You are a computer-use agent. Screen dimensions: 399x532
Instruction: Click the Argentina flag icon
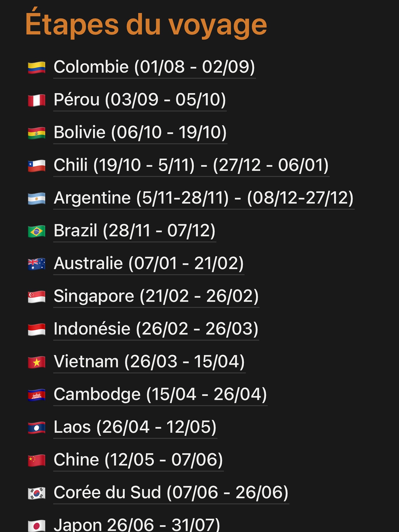pos(37,198)
